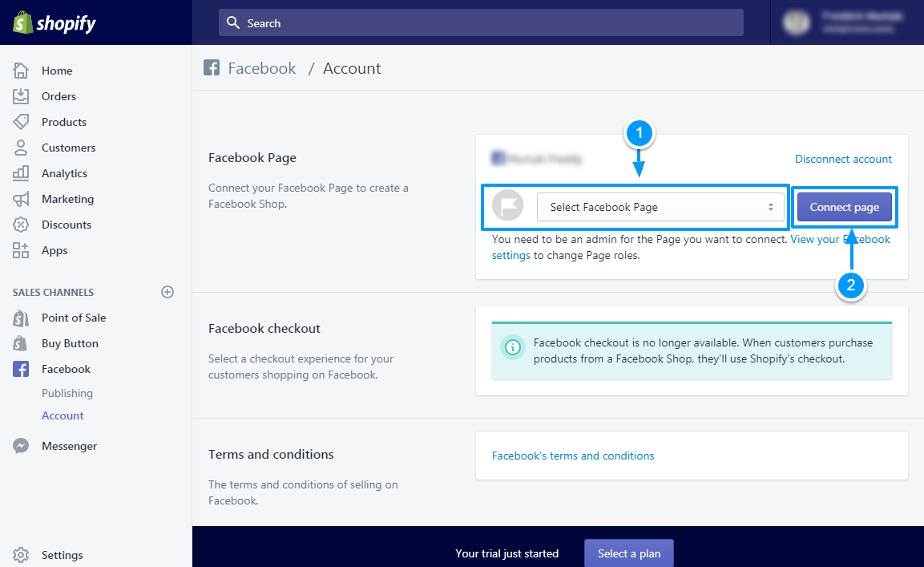Click the Shopify logo
The width and height of the screenshot is (924, 567).
click(x=54, y=23)
